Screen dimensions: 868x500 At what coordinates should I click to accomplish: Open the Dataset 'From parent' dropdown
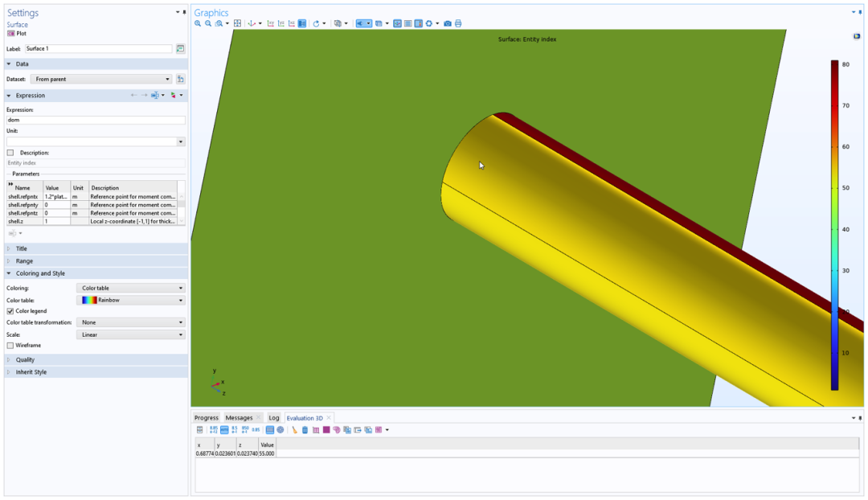[x=101, y=80]
